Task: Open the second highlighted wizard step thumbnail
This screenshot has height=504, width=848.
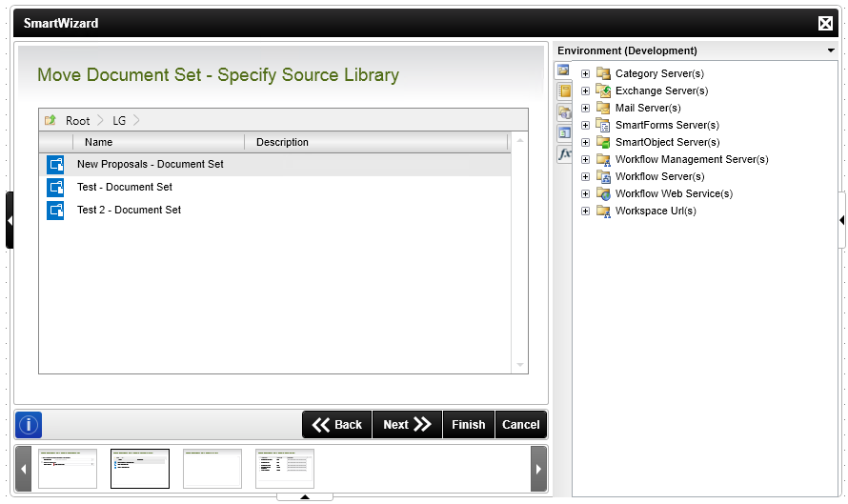Action: tap(140, 469)
